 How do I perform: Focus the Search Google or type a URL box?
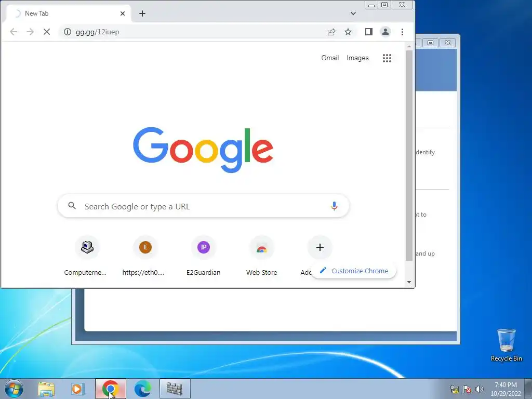pyautogui.click(x=203, y=206)
